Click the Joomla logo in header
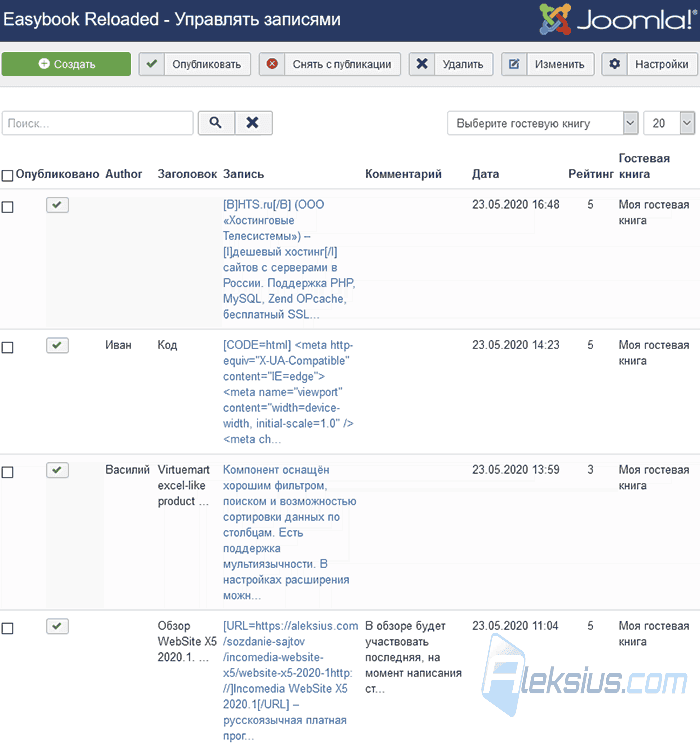Image resolution: width=700 pixels, height=744 pixels. 618,19
